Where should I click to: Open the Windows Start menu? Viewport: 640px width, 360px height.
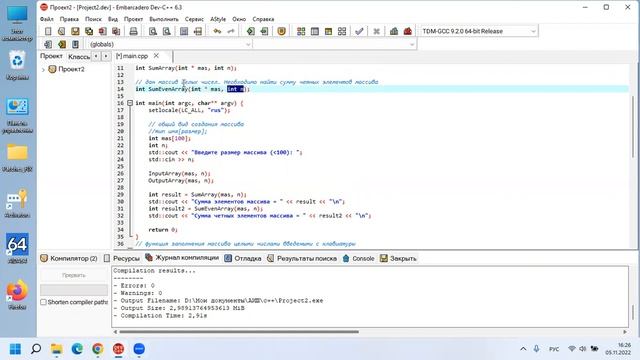point(15,349)
